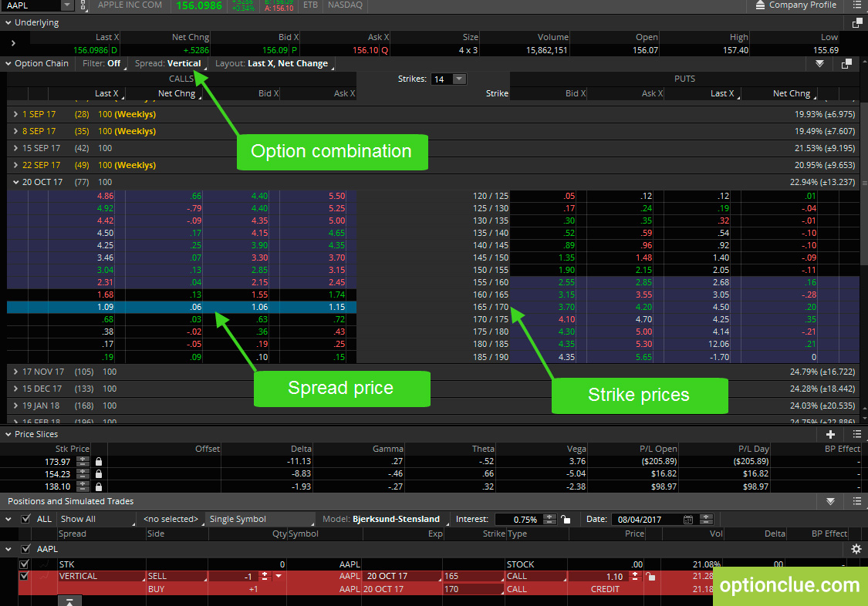The height and width of the screenshot is (606, 868).
Task: Toggle lock on the 173.97 price slice
Action: [99, 461]
